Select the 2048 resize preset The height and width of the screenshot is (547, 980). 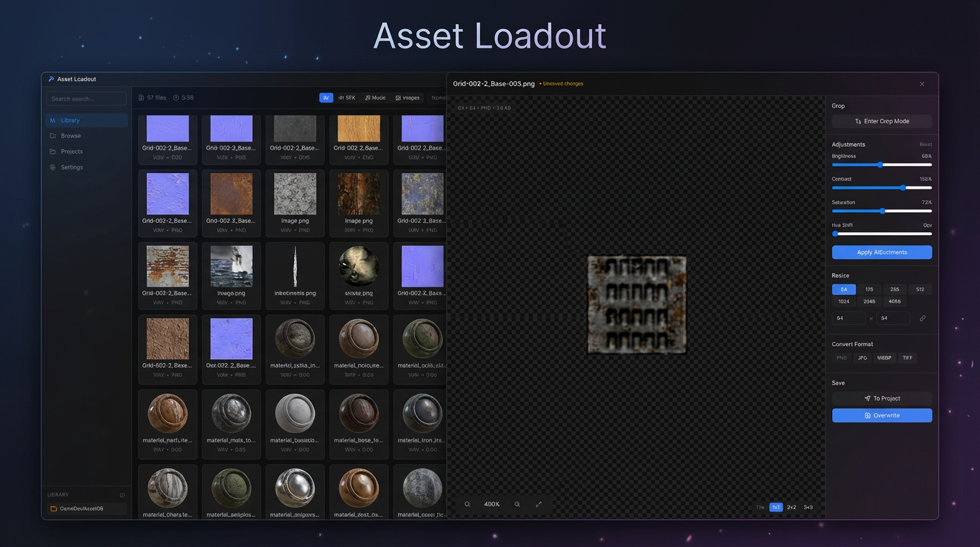click(x=869, y=301)
